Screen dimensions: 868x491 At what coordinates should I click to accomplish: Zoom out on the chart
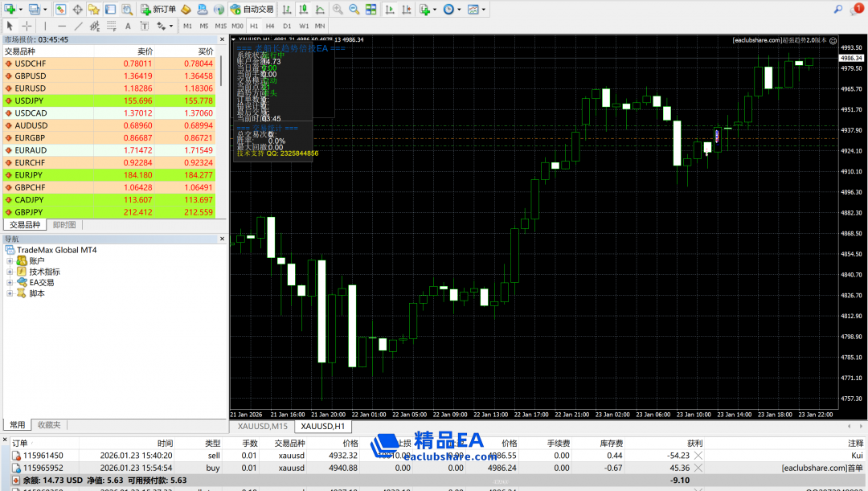[x=354, y=10]
